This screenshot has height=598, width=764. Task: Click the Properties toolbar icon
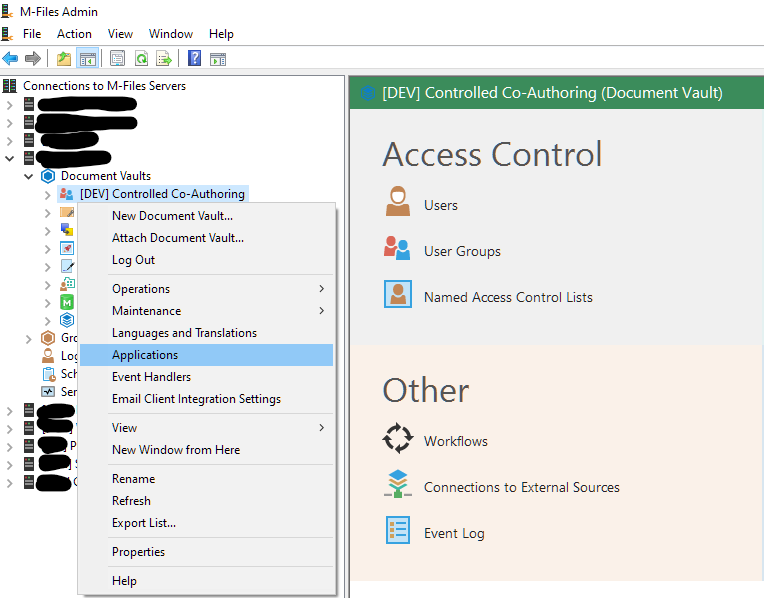pyautogui.click(x=117, y=59)
